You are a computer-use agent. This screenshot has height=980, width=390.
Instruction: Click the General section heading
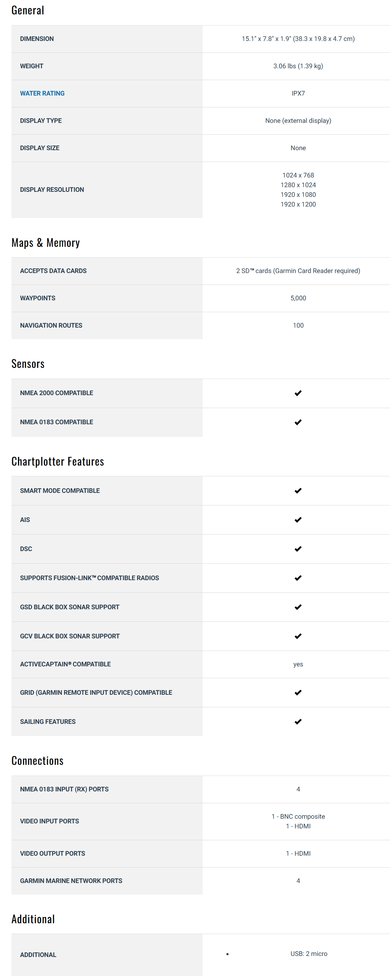[28, 10]
